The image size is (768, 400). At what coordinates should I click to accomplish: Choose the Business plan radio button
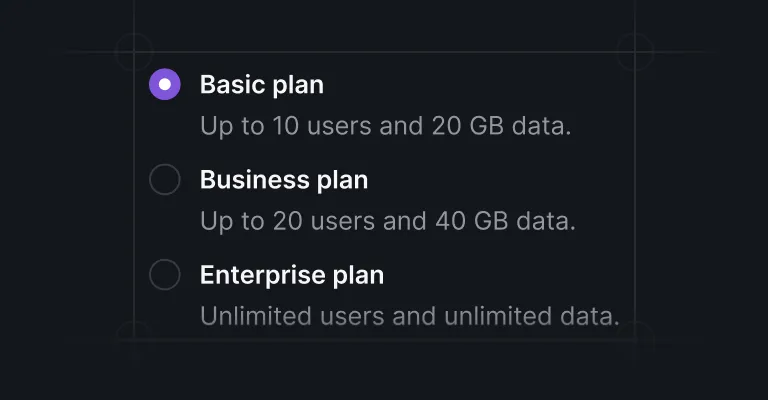point(165,179)
